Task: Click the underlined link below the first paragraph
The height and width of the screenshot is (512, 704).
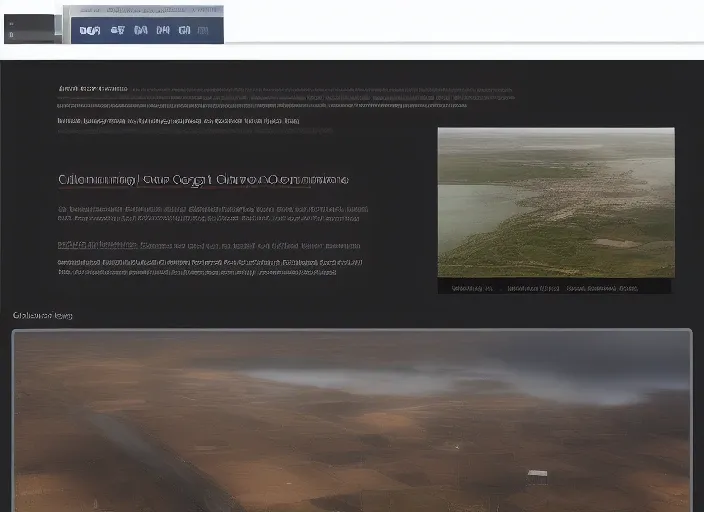Action: (98, 244)
